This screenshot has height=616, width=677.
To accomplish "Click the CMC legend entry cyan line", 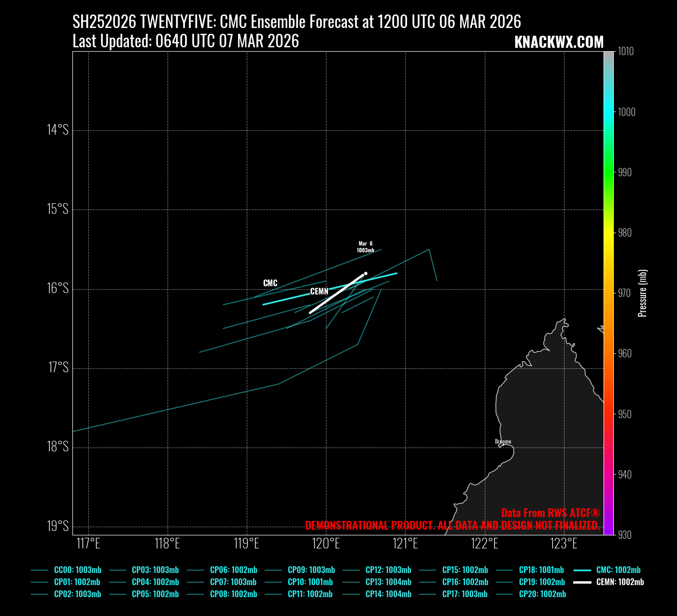I will (x=582, y=570).
